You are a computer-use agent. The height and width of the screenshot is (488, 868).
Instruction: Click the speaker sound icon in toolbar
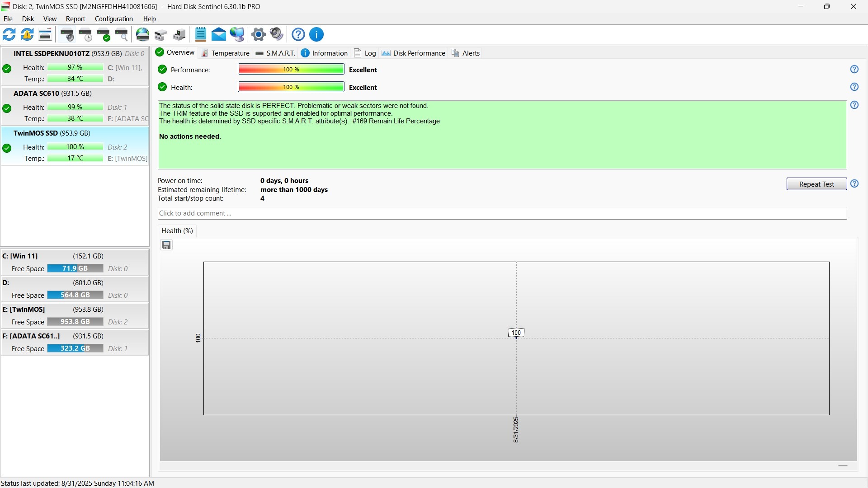pyautogui.click(x=276, y=34)
